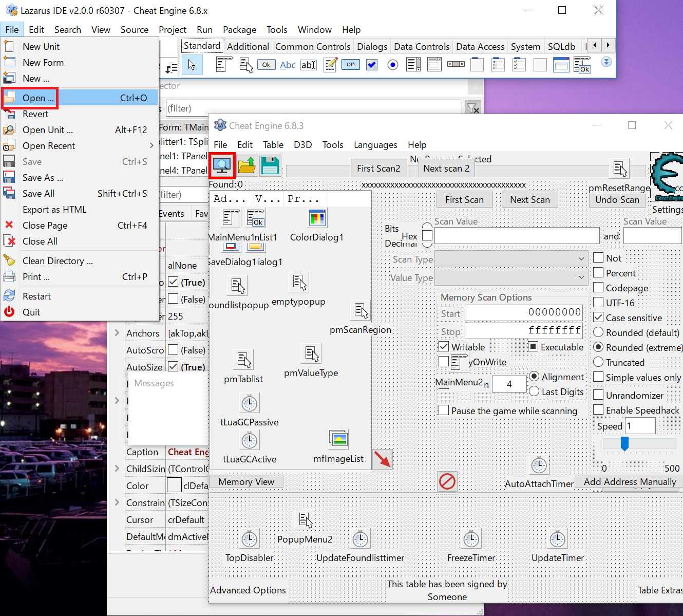Pick the TCheckBox component icon in palette
Screen dimensions: 683x616
coord(372,65)
